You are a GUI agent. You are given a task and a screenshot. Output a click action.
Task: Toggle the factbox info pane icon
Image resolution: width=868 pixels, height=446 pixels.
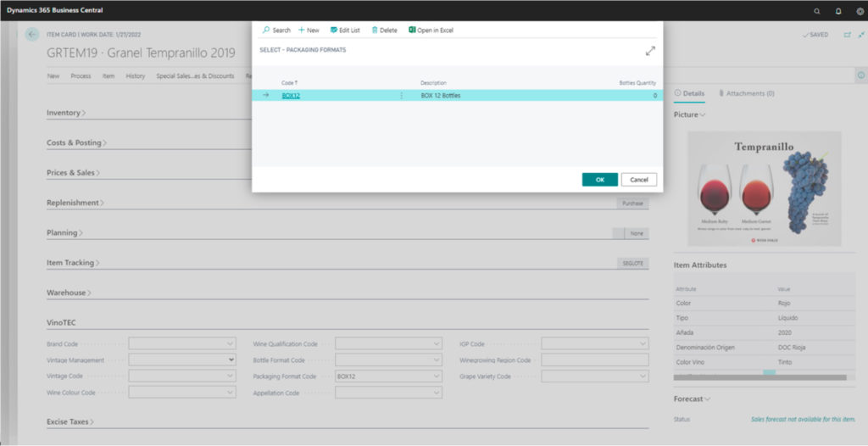861,75
